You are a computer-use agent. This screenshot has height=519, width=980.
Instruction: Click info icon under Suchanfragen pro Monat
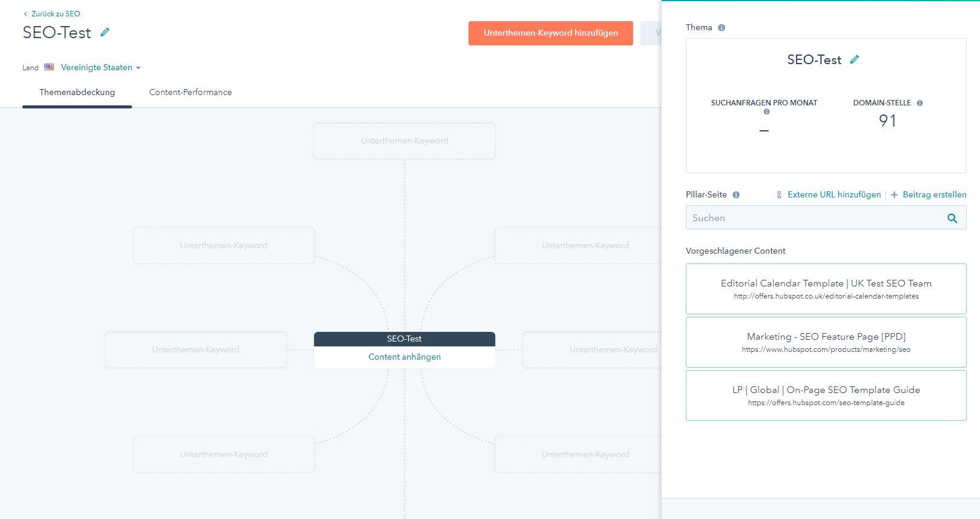pos(766,112)
